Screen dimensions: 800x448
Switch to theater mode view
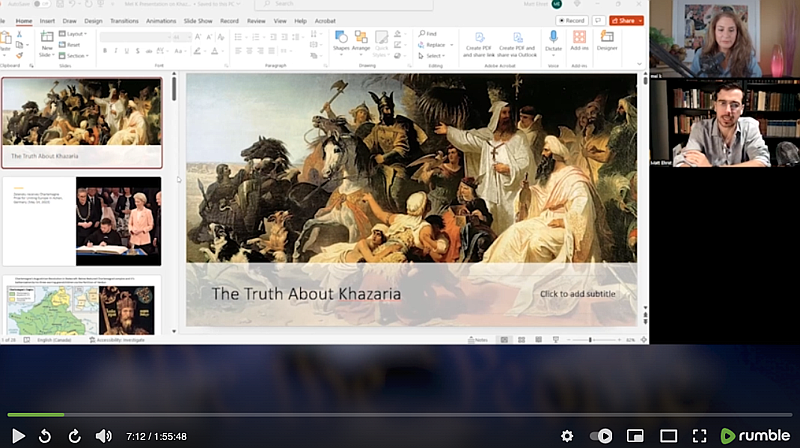668,436
